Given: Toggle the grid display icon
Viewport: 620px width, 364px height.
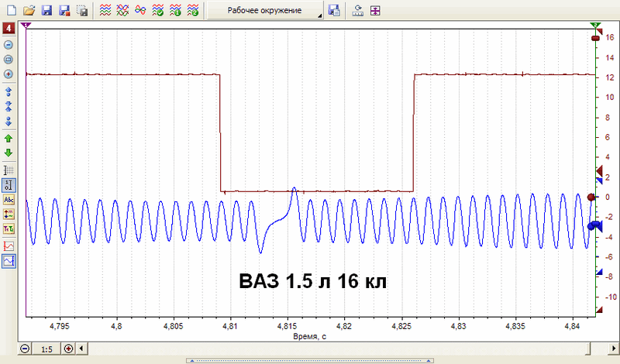Looking at the screenshot, I should (x=9, y=170).
